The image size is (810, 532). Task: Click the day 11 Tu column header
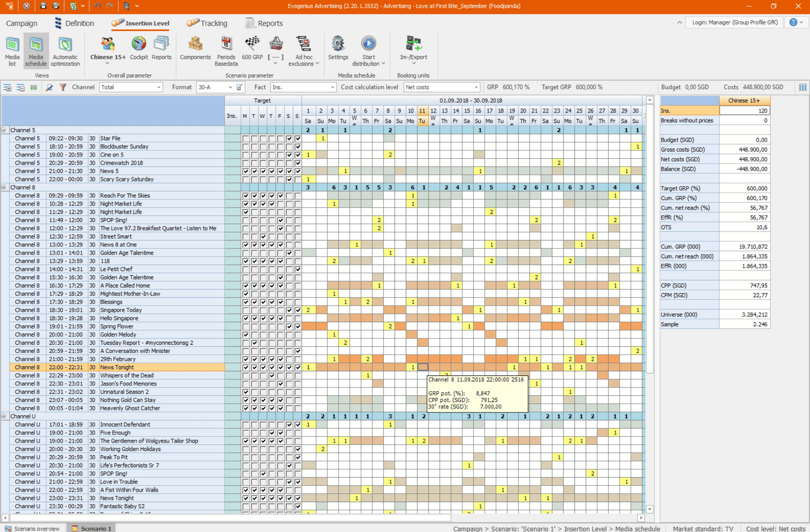[422, 116]
